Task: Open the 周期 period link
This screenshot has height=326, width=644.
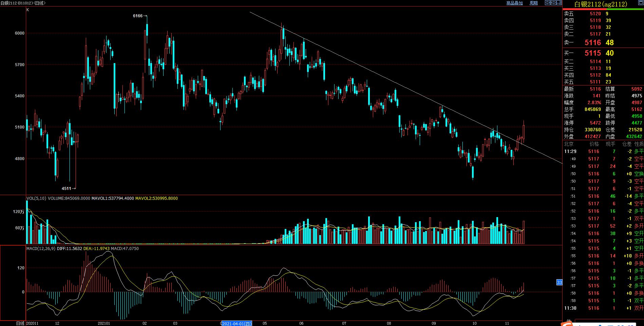Action: 534,3
